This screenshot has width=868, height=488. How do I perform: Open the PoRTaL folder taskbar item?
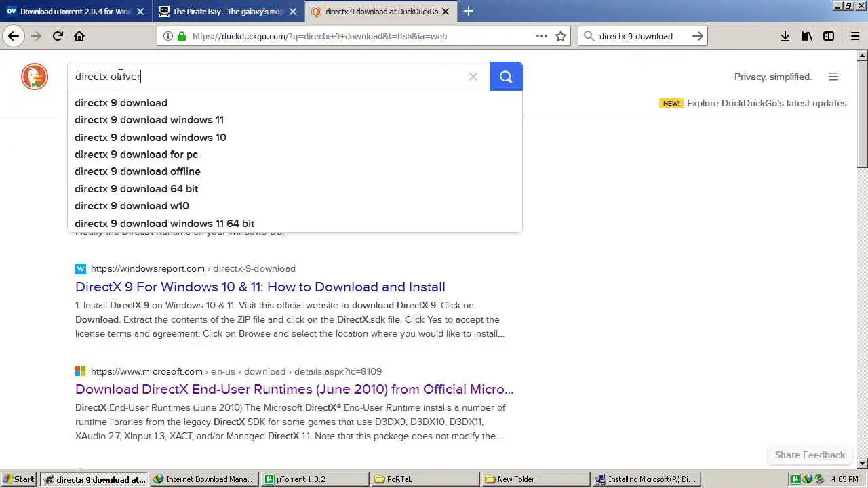pos(425,479)
